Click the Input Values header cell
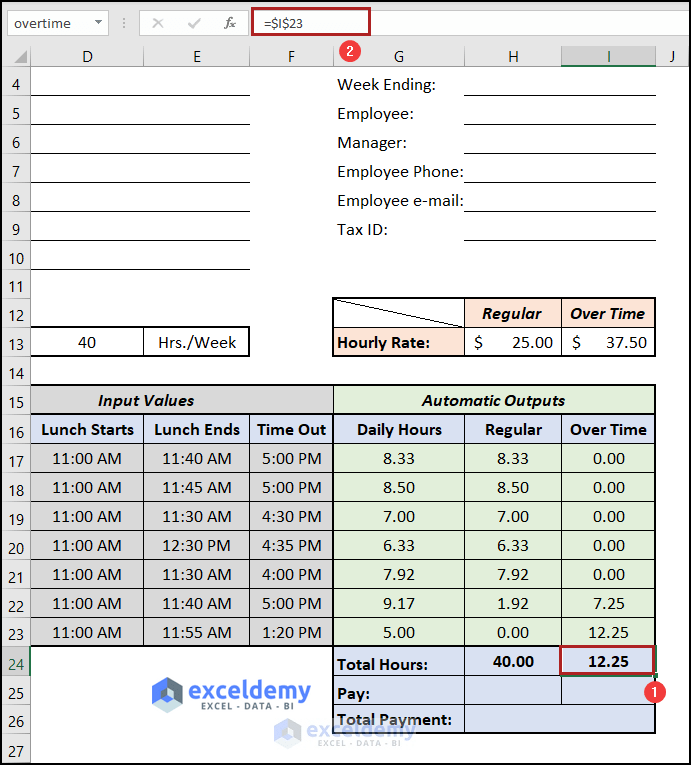691x765 pixels. point(182,400)
